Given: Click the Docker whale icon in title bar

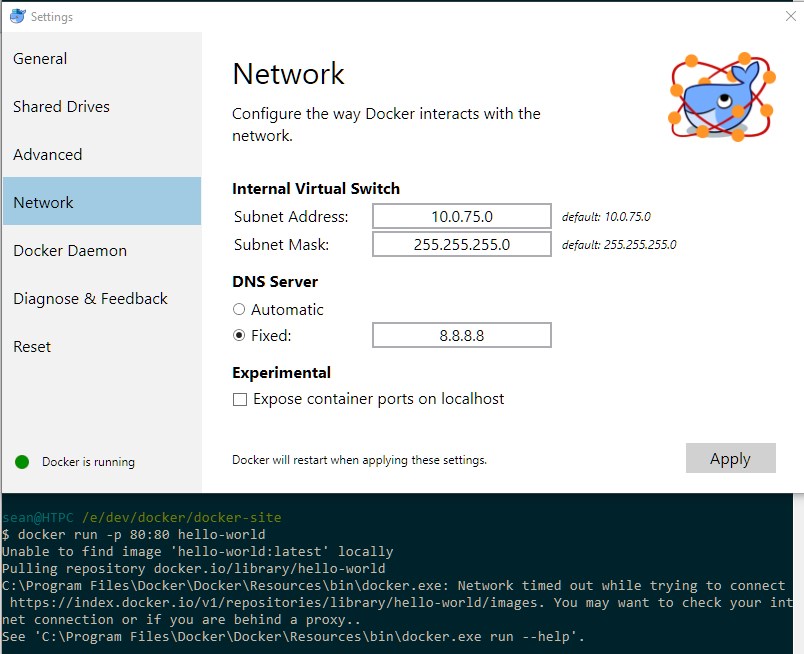Looking at the screenshot, I should [x=17, y=16].
